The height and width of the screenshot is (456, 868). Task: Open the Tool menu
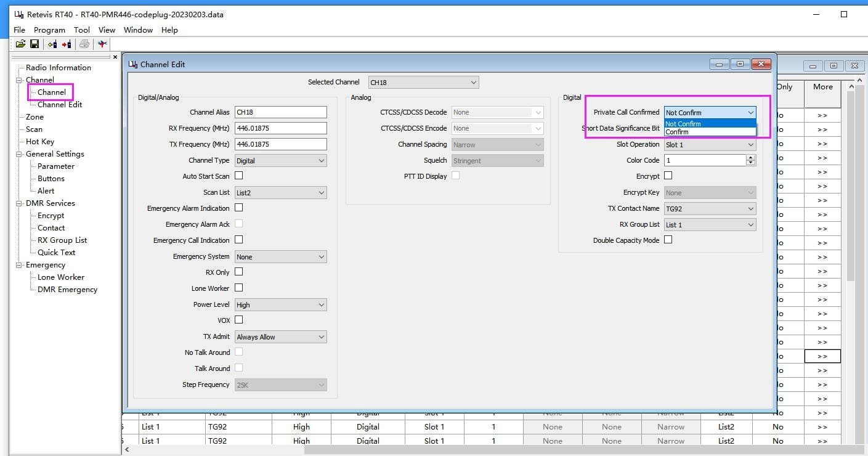82,30
